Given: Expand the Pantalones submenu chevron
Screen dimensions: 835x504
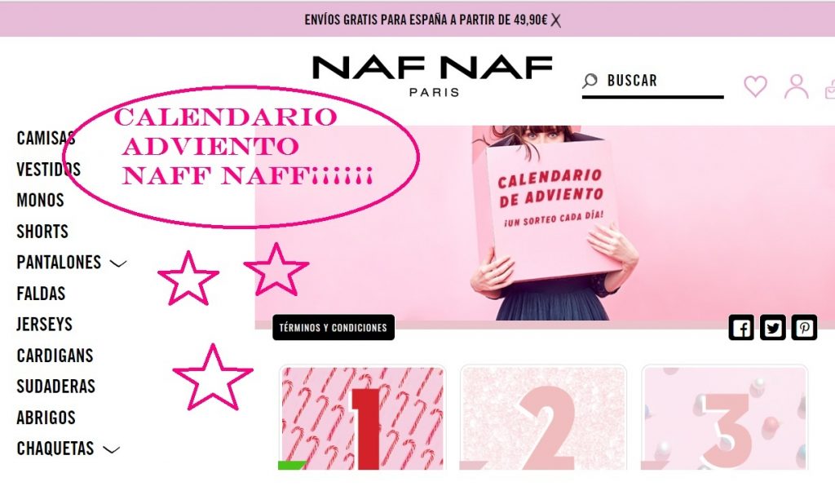Looking at the screenshot, I should 117,263.
